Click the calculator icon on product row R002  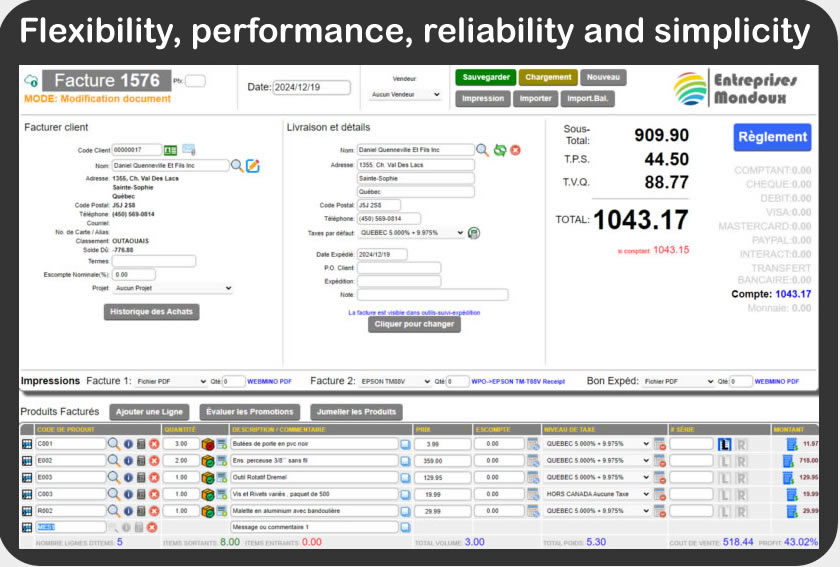pos(141,511)
